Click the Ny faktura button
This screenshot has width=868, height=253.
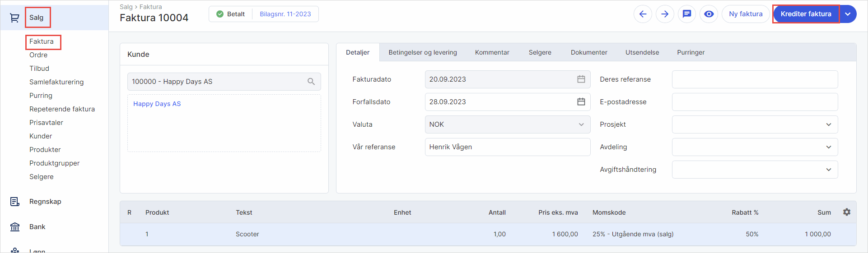click(x=746, y=14)
